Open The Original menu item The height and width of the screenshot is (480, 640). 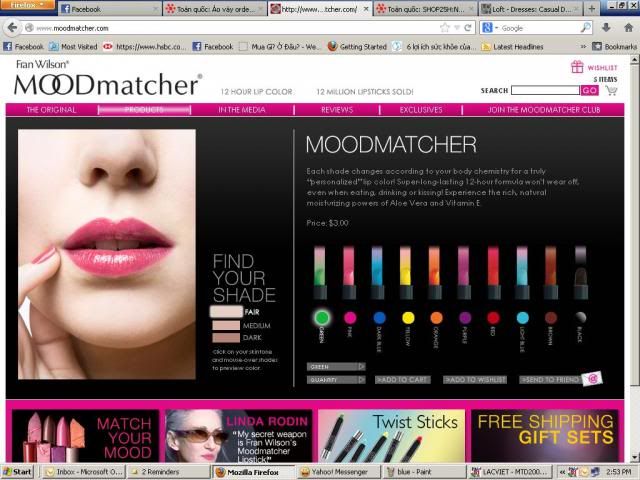[x=51, y=109]
